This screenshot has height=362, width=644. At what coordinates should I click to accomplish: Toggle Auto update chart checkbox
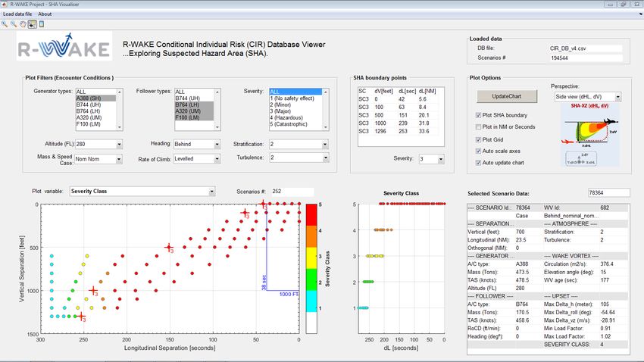(478, 163)
